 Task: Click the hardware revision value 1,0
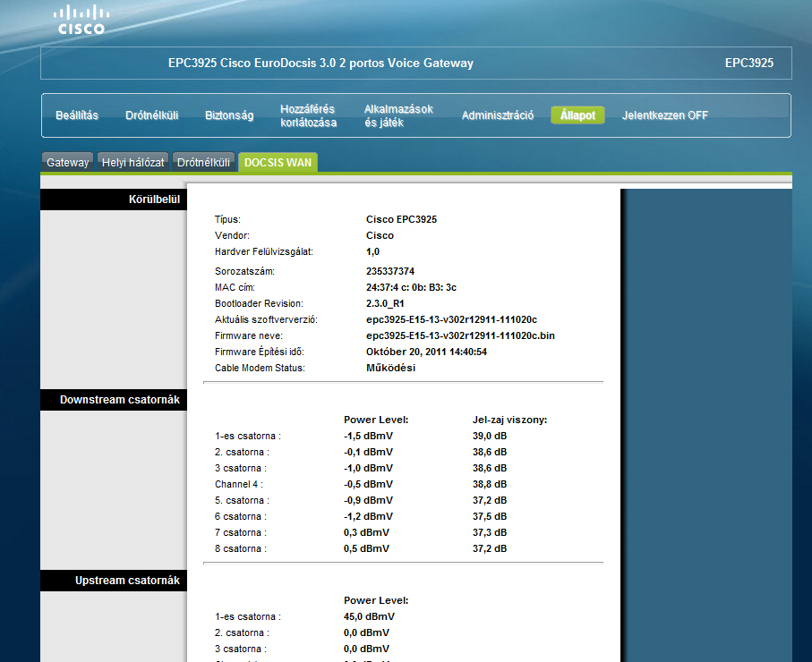pos(372,251)
